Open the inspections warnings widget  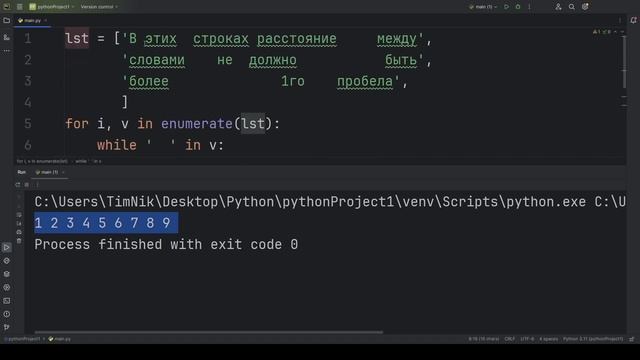point(602,31)
